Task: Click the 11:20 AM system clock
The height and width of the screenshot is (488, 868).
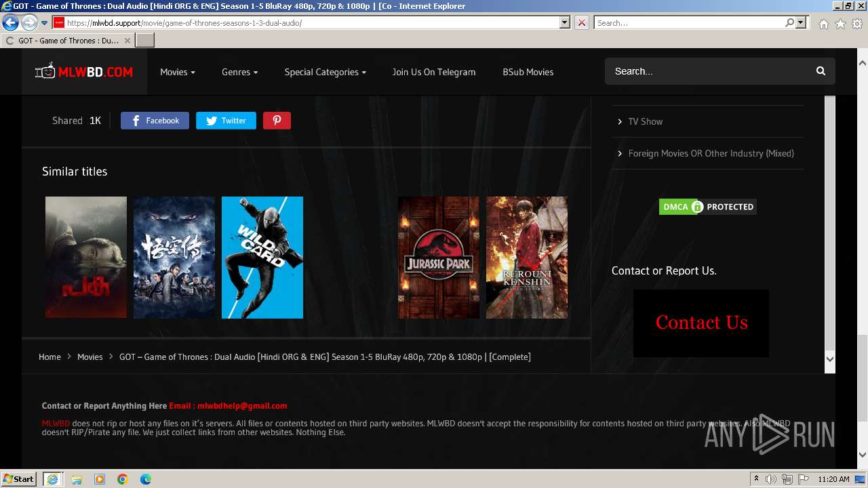Action: click(833, 479)
